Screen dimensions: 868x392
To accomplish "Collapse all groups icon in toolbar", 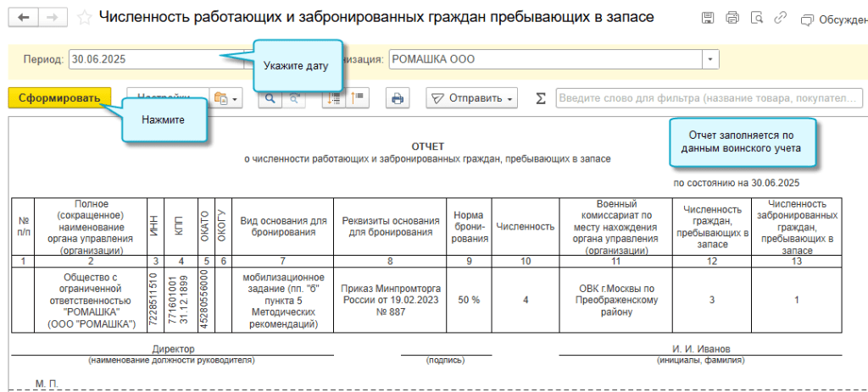I will 358,98.
